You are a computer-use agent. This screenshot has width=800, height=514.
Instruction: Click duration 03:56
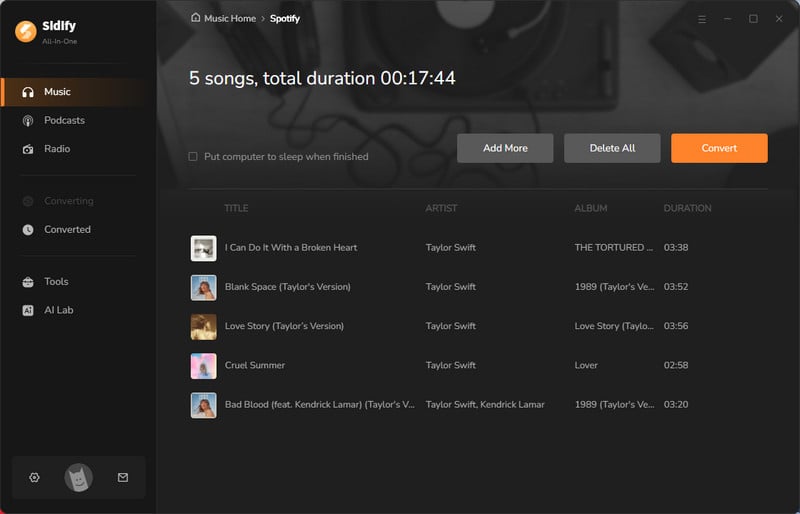tap(676, 326)
